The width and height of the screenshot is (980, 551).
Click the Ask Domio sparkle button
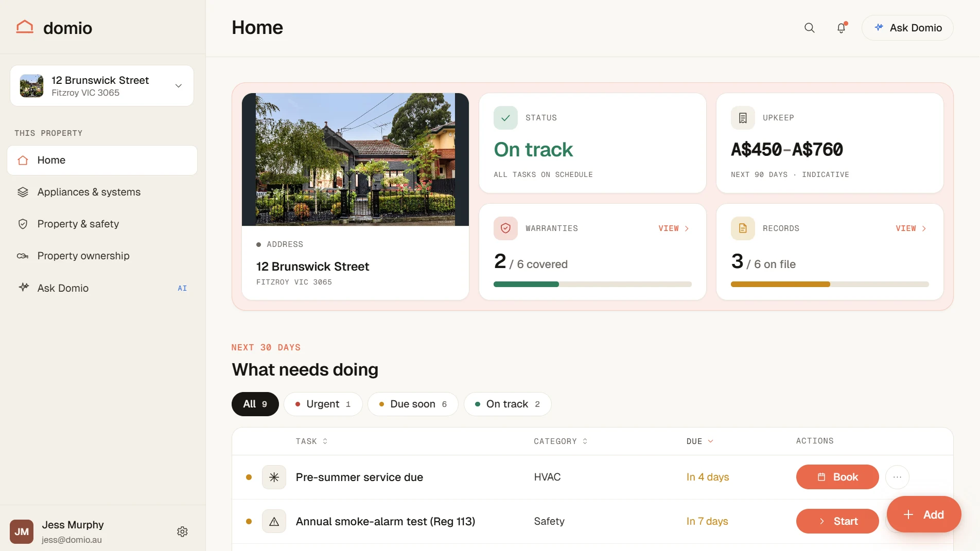[x=907, y=28]
